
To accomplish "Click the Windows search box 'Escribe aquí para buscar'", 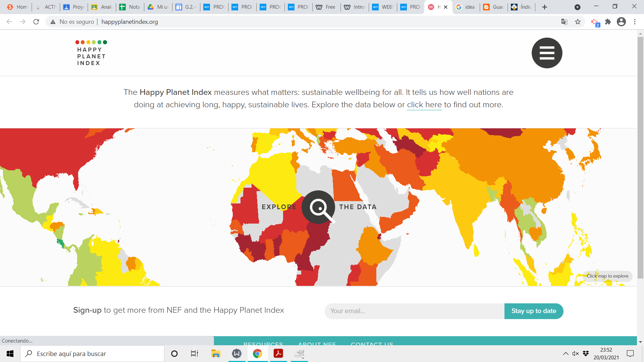I will [x=92, y=354].
